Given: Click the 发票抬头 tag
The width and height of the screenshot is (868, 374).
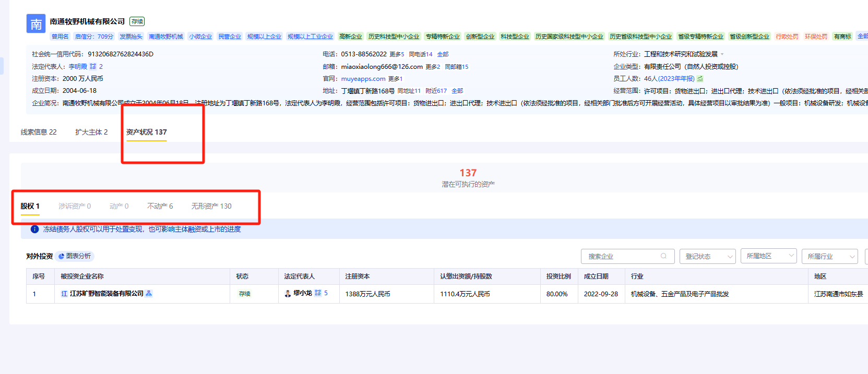Looking at the screenshot, I should click(131, 37).
